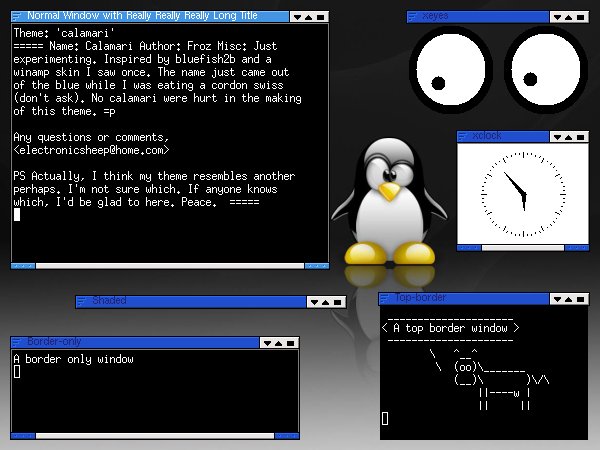Screen dimensions: 600x450
Task: Click the square button on the Shaded titlebar
Action: tap(338, 302)
